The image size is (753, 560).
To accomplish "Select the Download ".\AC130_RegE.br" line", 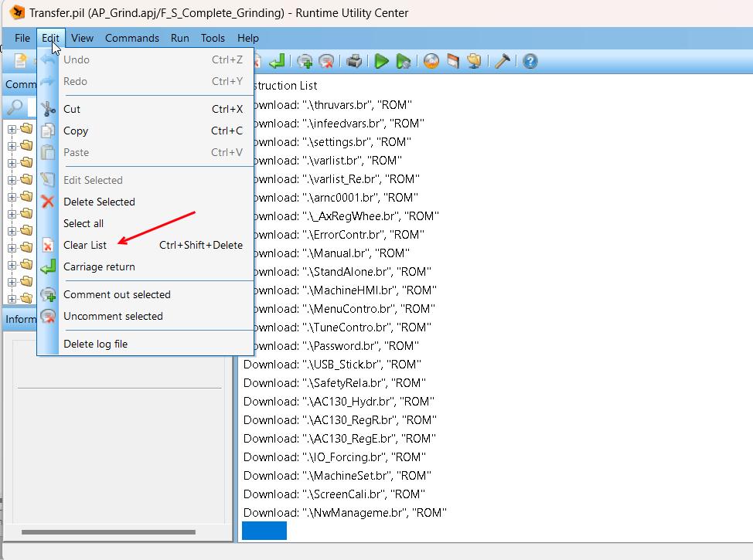I will click(339, 439).
